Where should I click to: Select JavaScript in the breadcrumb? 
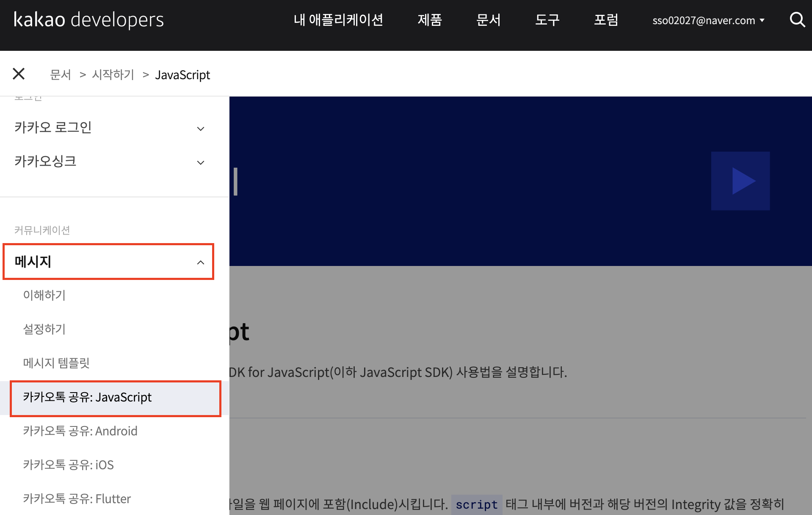182,75
